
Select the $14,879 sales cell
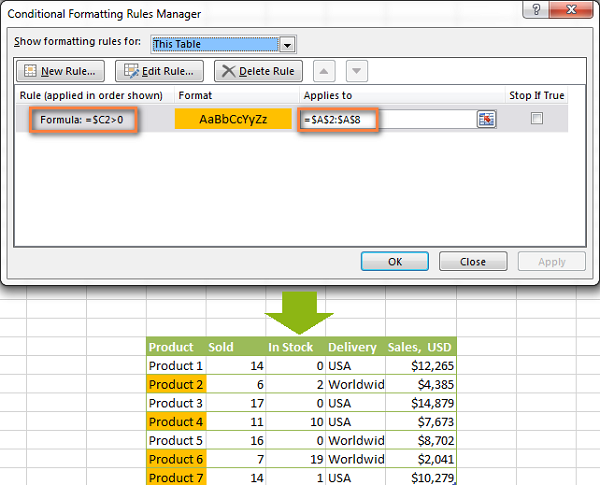pos(421,403)
